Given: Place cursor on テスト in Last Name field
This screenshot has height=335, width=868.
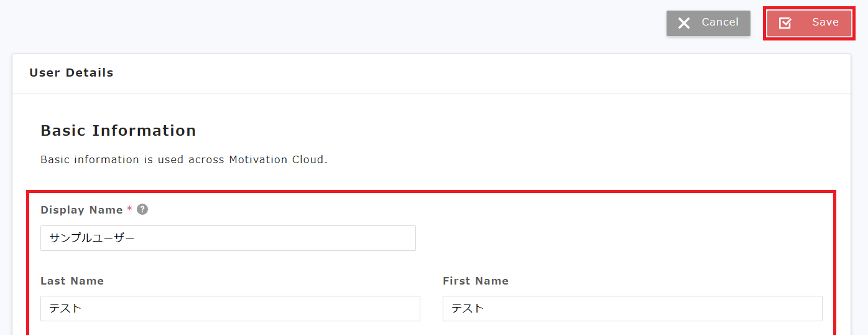Looking at the screenshot, I should pyautogui.click(x=66, y=308).
